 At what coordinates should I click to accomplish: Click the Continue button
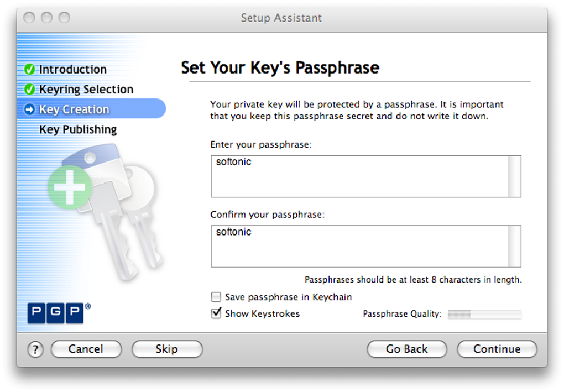(x=497, y=349)
